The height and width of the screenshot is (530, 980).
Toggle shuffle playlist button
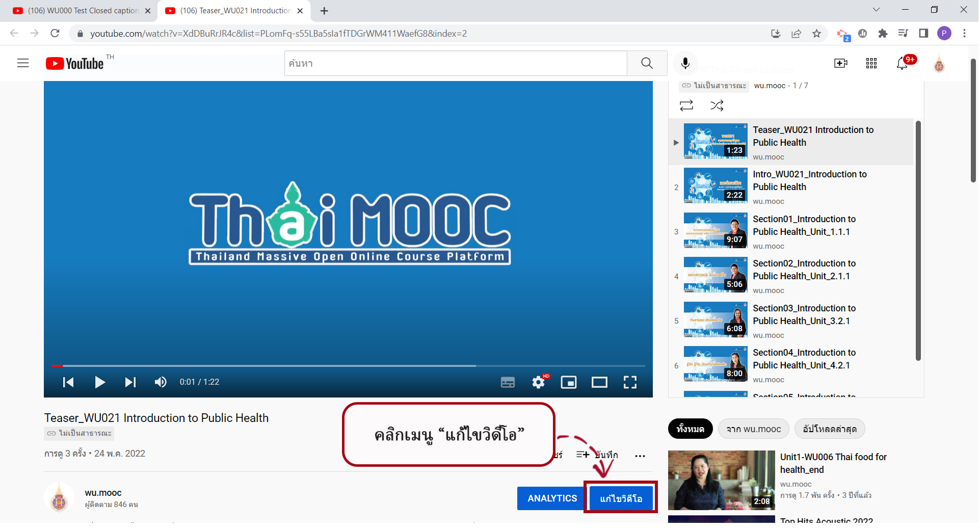[x=717, y=105]
